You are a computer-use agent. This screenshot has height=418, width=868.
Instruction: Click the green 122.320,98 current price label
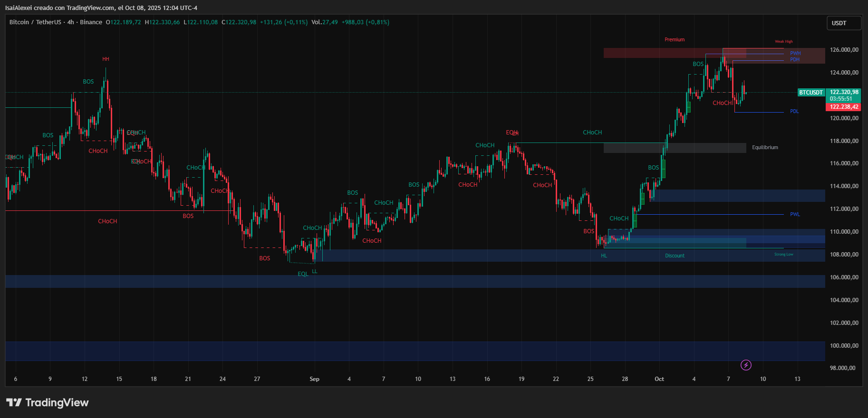[x=844, y=92]
